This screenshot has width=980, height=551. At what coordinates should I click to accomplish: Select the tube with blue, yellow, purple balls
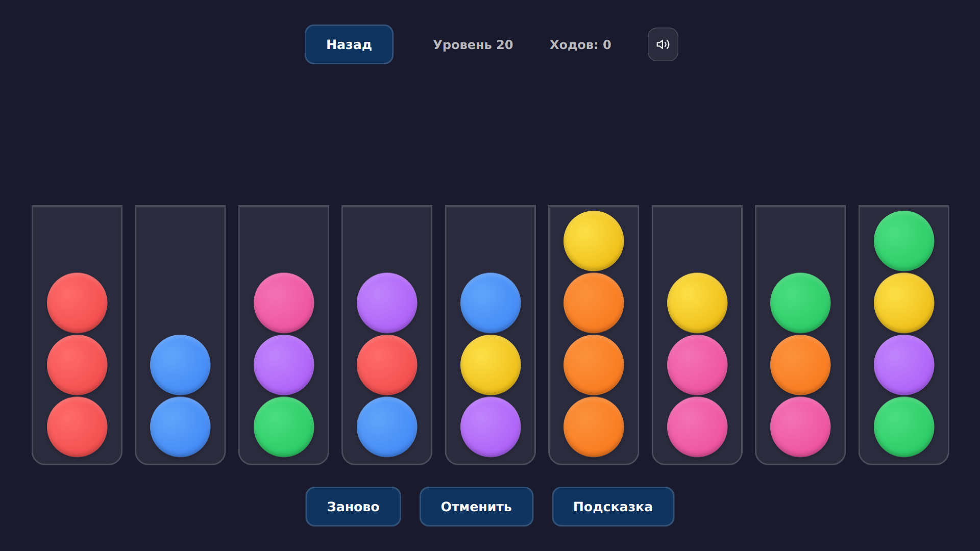(491, 335)
